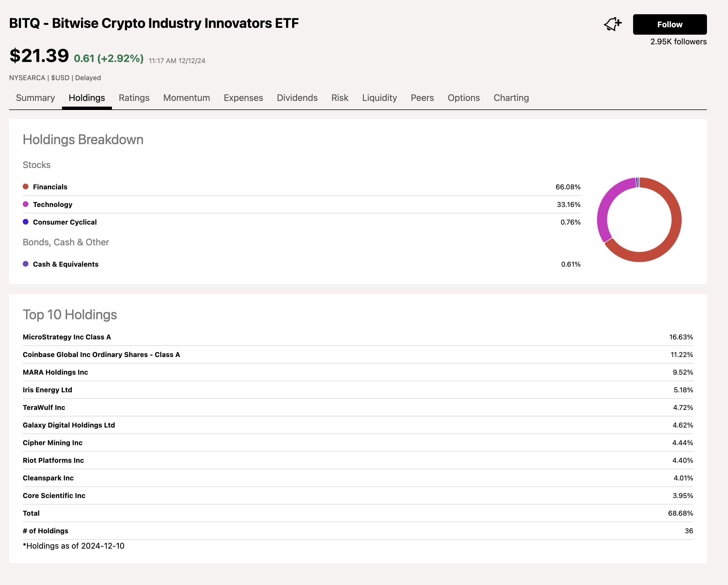Open the Peers tab
Image resolution: width=728 pixels, height=585 pixels.
pyautogui.click(x=423, y=97)
